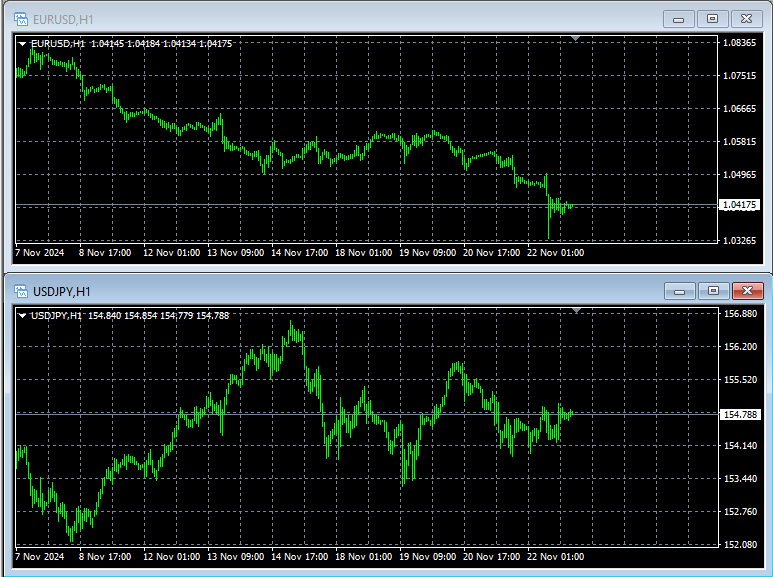The height and width of the screenshot is (577, 773).
Task: Close the EURUSD,H1 chart window
Action: [x=747, y=19]
